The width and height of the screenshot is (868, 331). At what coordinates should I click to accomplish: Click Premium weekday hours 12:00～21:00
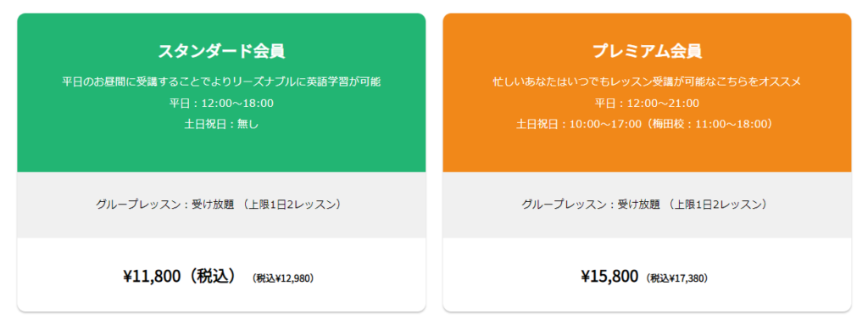click(x=647, y=104)
